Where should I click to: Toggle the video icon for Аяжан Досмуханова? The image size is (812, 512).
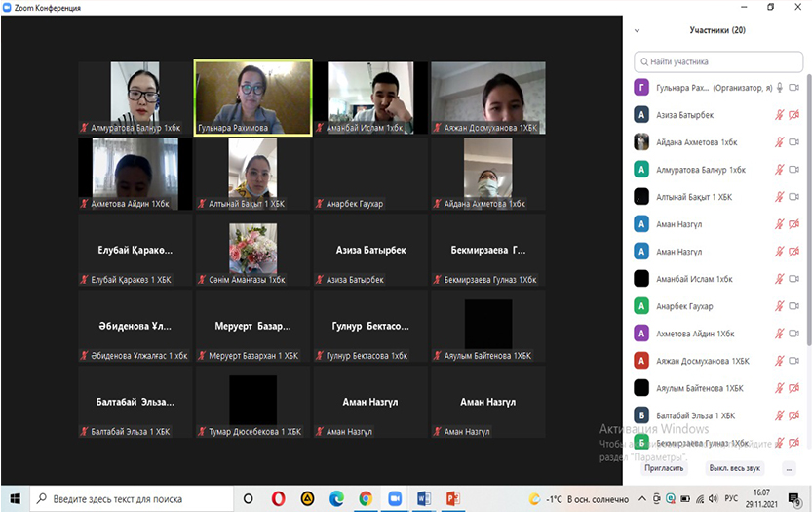[793, 360]
